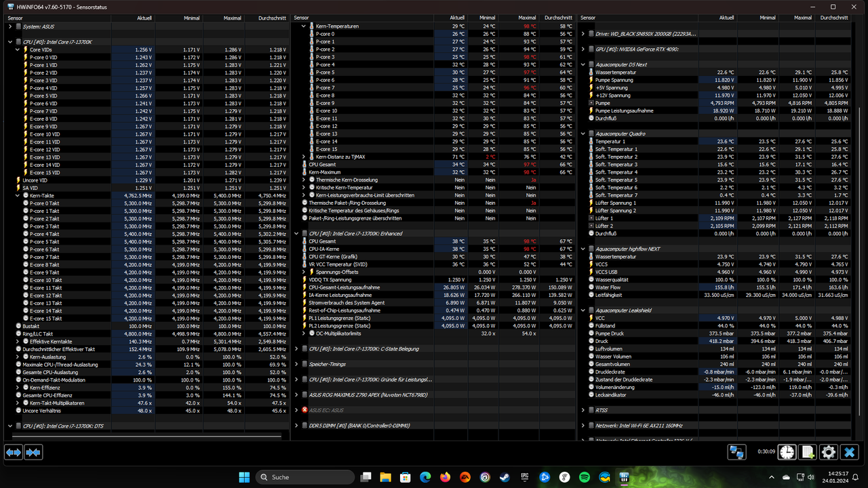Click the icon beside Water Flow
The width and height of the screenshot is (868, 488).
point(591,287)
